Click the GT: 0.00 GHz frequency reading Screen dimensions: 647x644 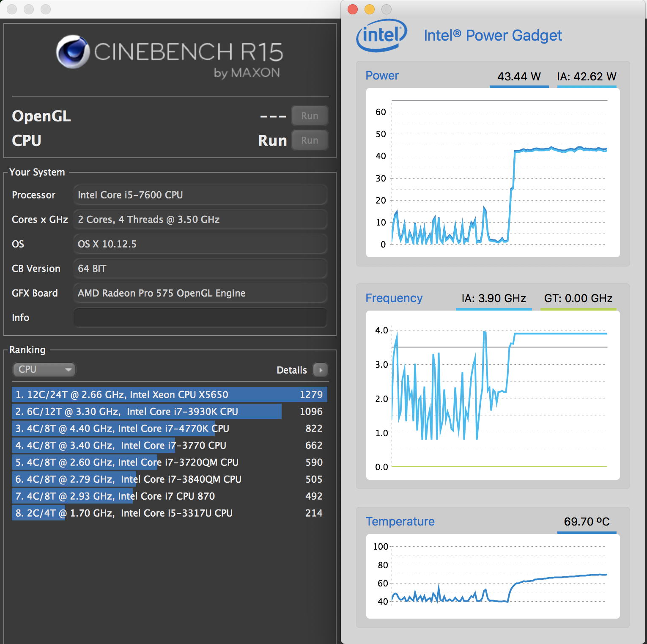578,298
